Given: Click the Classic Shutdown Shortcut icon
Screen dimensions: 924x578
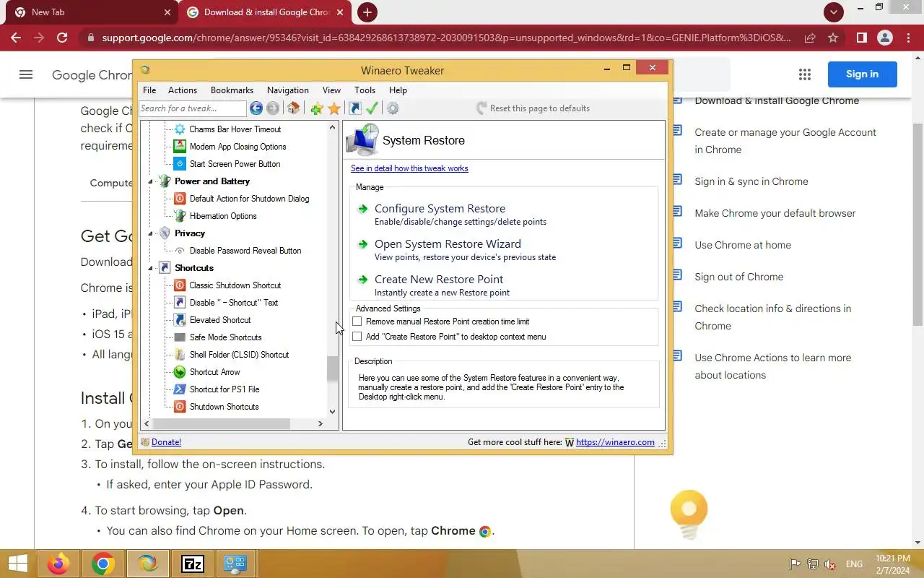Looking at the screenshot, I should pyautogui.click(x=180, y=285).
